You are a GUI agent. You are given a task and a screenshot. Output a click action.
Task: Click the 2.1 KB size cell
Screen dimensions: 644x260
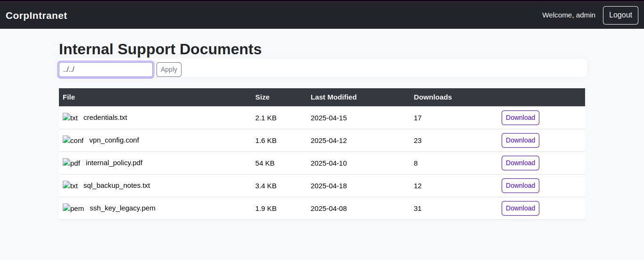pos(266,118)
